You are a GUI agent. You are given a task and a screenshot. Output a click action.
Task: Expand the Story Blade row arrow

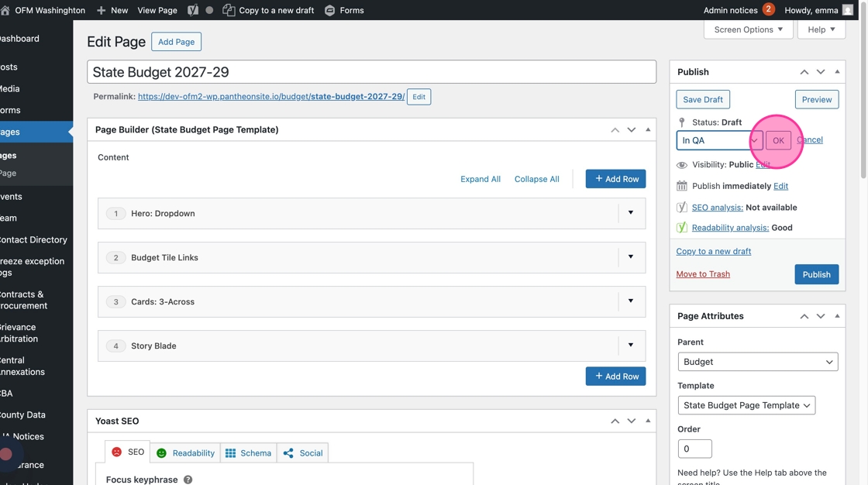point(631,346)
